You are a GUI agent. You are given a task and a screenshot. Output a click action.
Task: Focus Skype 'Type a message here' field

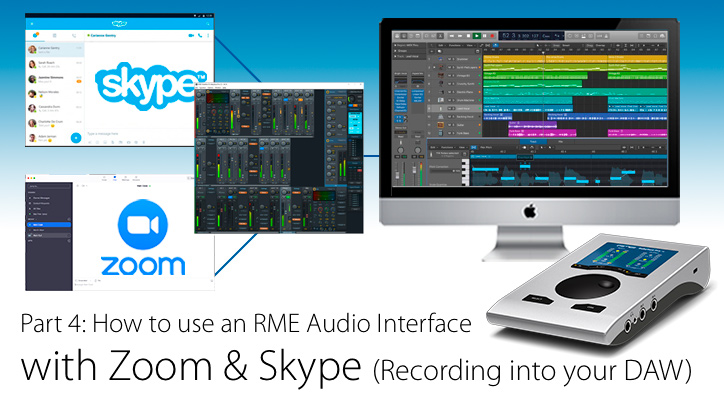139,134
